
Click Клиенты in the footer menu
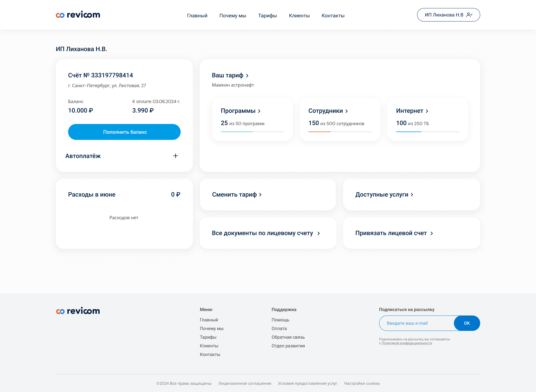click(209, 346)
